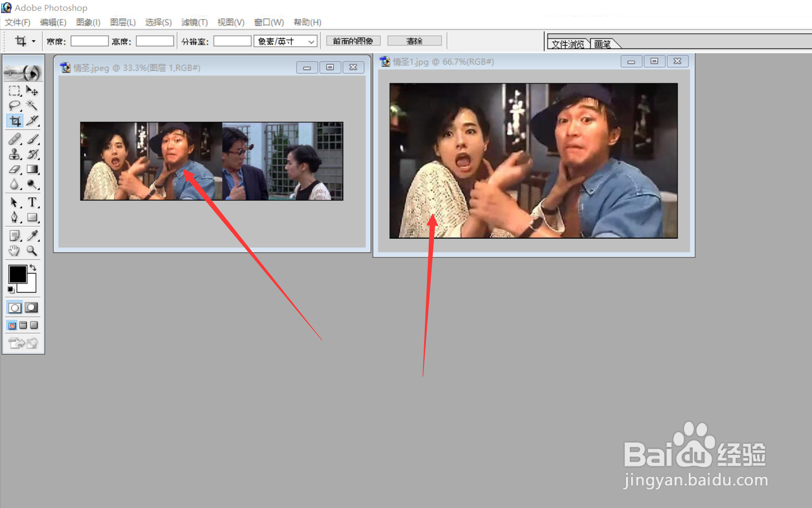Open the 视图(V) menu
This screenshot has height=508, width=812.
[x=231, y=22]
